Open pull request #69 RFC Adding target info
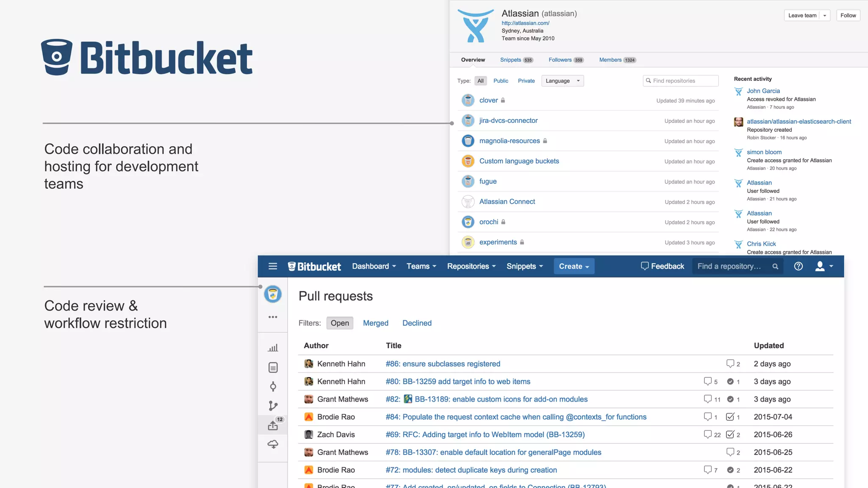This screenshot has height=488, width=868. click(485, 435)
